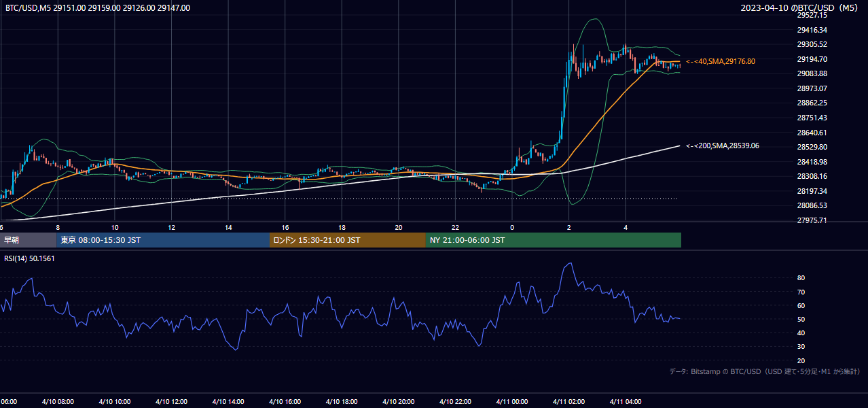The height and width of the screenshot is (408, 868).
Task: Click price axis label 29527.15
Action: [812, 15]
